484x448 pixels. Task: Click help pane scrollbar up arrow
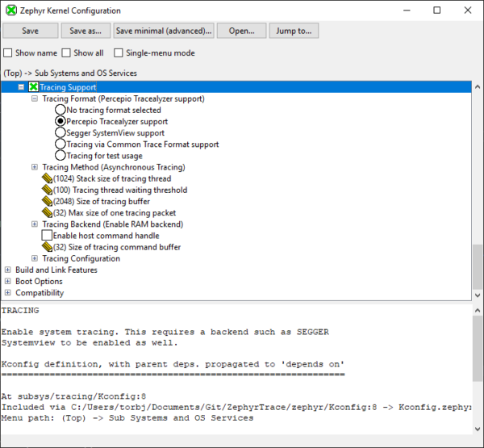pyautogui.click(x=478, y=310)
